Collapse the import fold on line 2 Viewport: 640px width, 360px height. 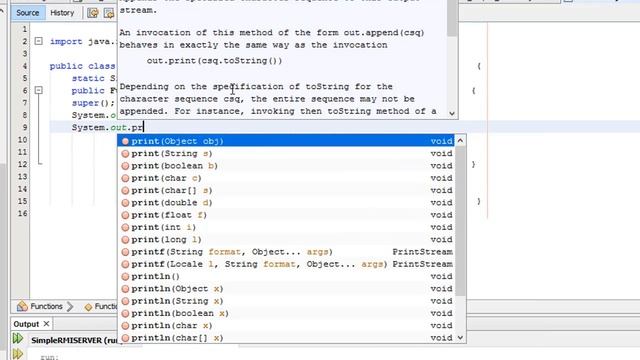pos(38,41)
